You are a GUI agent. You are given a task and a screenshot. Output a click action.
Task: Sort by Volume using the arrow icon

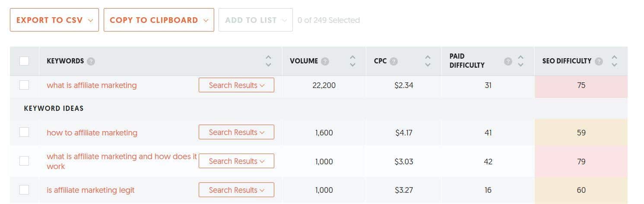(352, 61)
